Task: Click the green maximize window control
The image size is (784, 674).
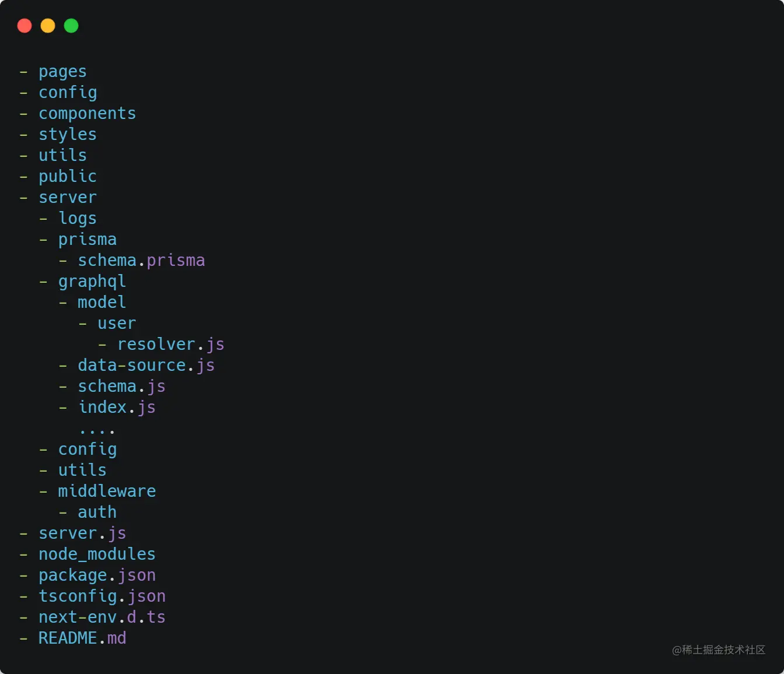Action: coord(71,26)
